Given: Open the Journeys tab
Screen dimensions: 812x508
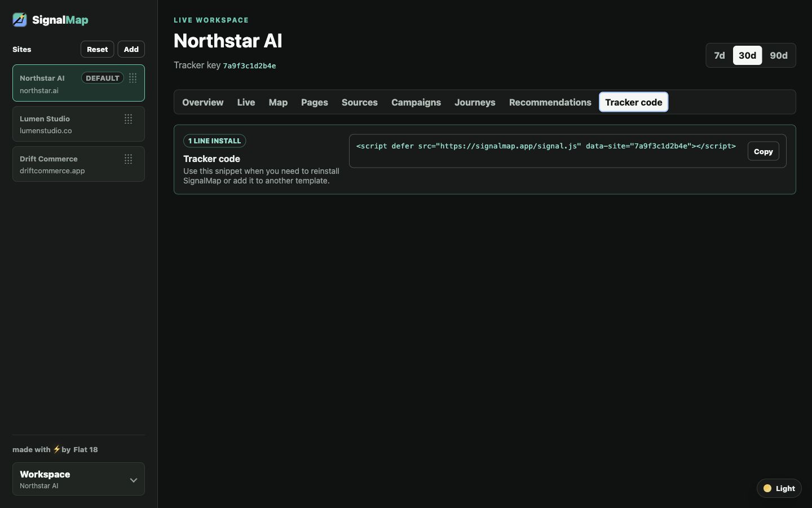Looking at the screenshot, I should point(475,102).
